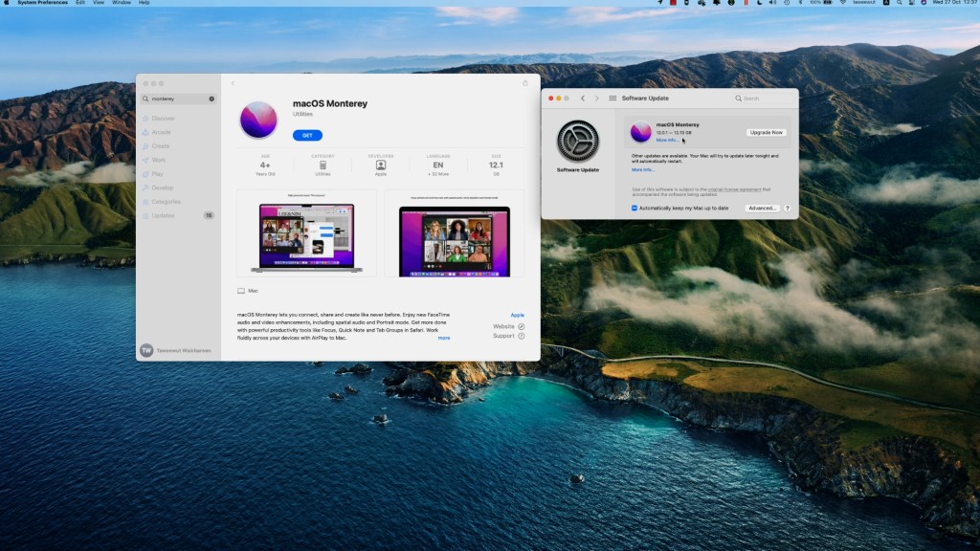Open the Apple menu in menu bar
Viewport: 980px width, 551px height.
[x=6, y=3]
